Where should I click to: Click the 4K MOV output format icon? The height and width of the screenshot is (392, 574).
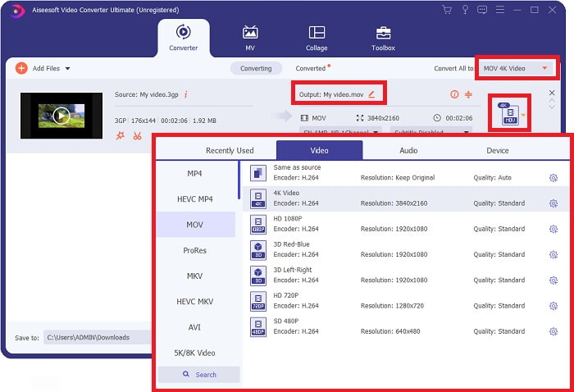point(510,114)
